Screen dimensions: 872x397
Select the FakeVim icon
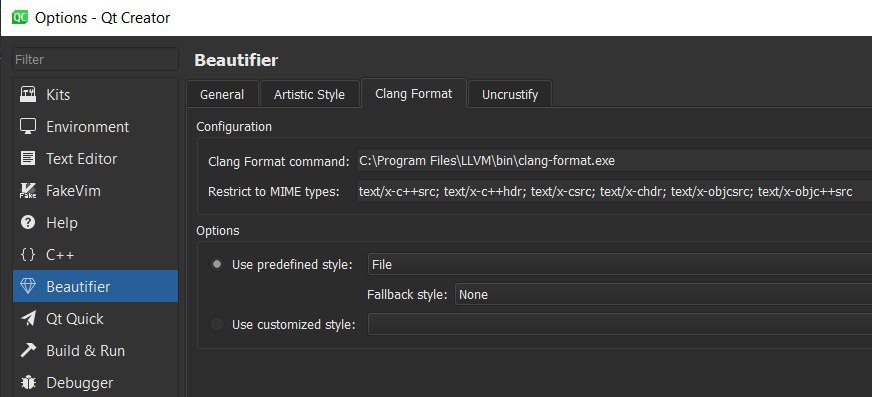click(28, 191)
